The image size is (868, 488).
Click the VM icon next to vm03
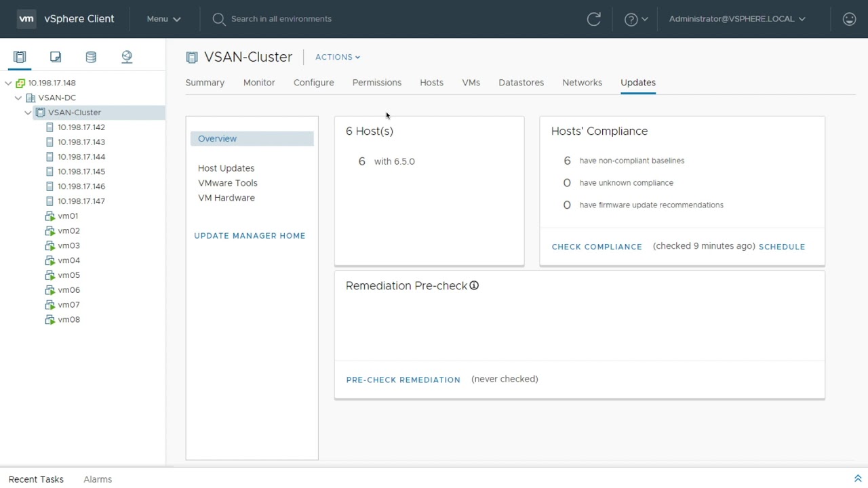point(50,246)
